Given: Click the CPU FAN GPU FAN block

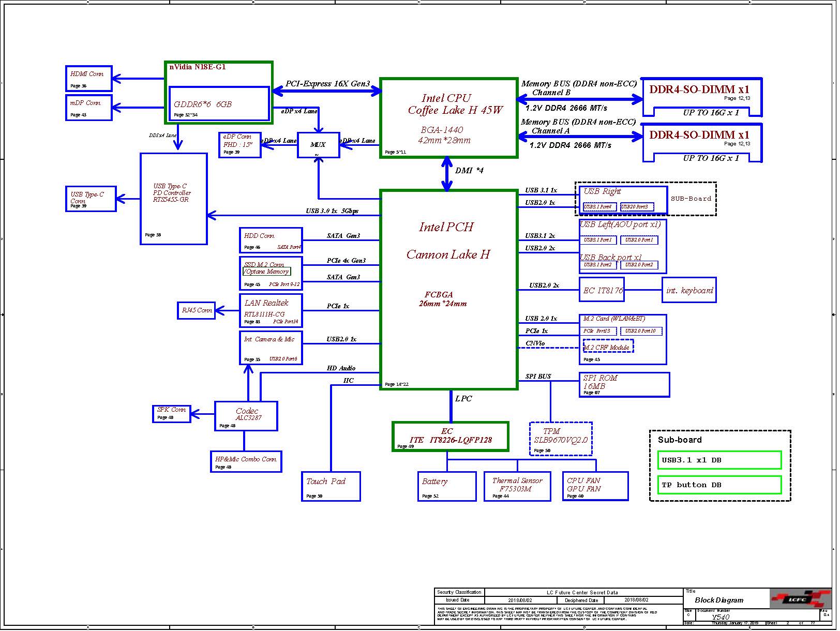Looking at the screenshot, I should click(x=596, y=486).
